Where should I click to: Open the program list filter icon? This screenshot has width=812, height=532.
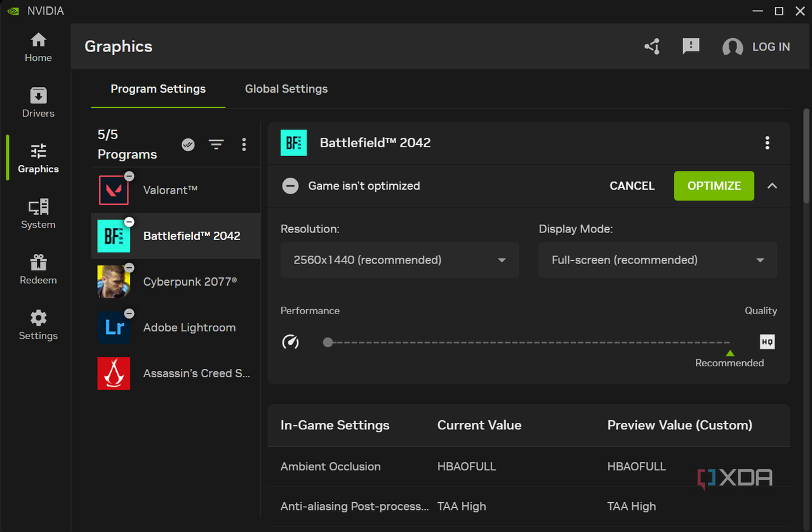click(x=216, y=145)
